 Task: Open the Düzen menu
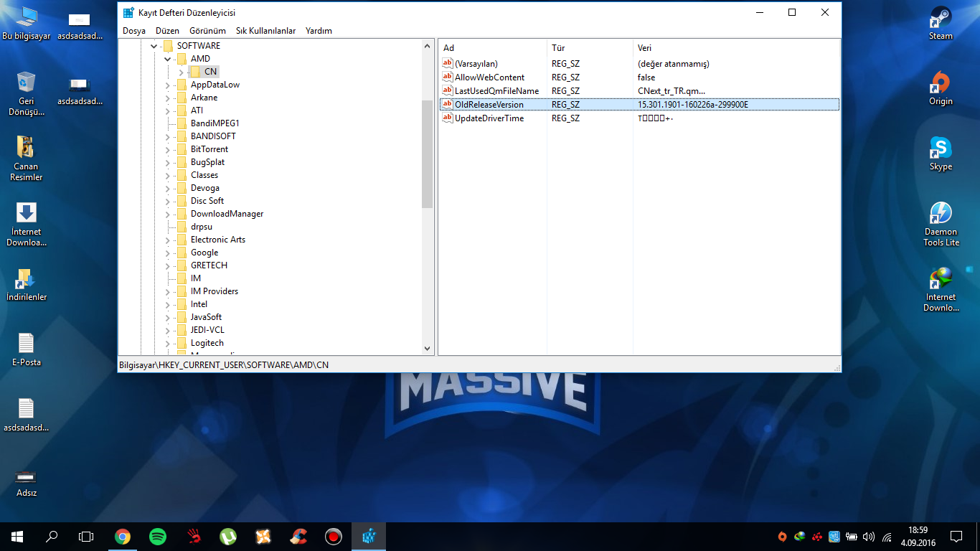(167, 31)
